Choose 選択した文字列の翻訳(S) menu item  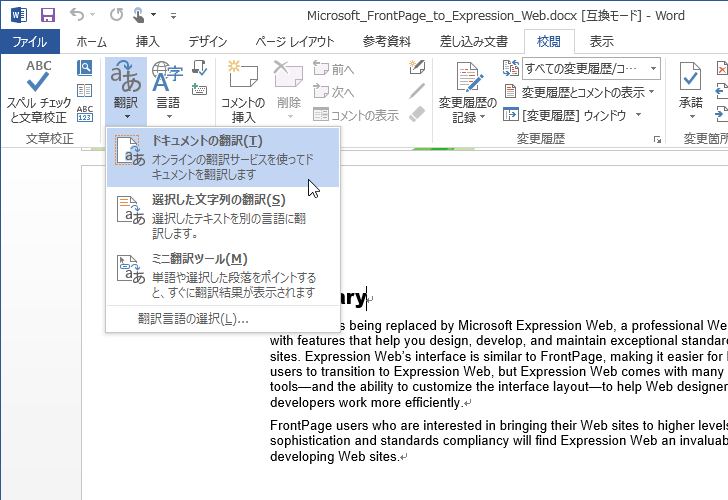coord(223,216)
